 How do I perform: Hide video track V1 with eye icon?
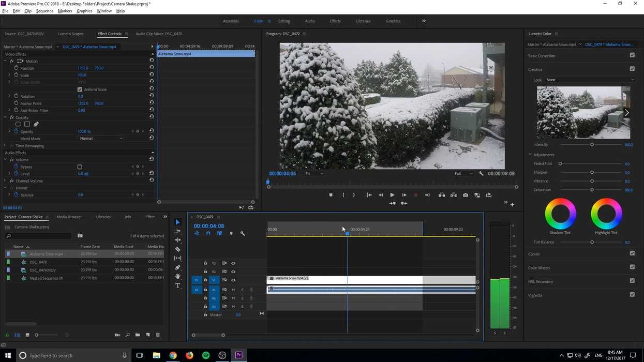(x=233, y=280)
